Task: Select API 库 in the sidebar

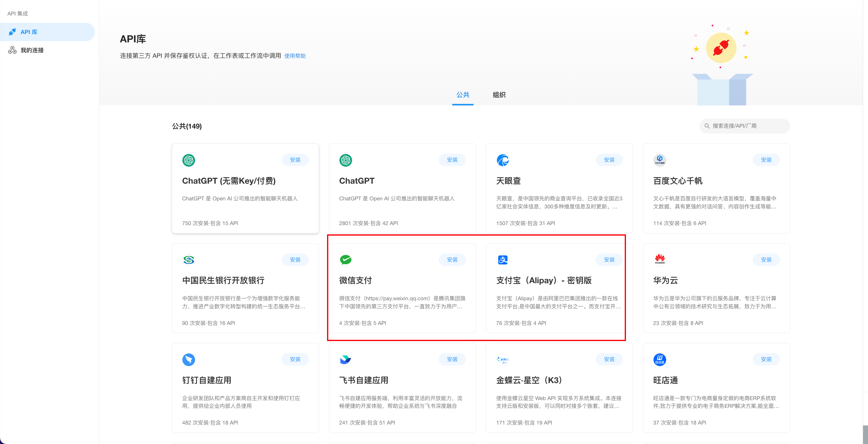Action: coord(29,32)
